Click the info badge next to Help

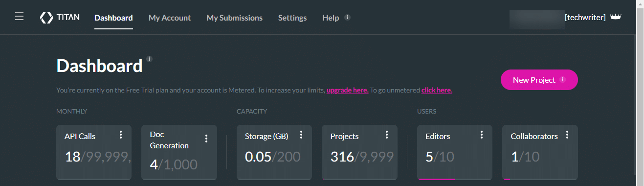(x=347, y=17)
